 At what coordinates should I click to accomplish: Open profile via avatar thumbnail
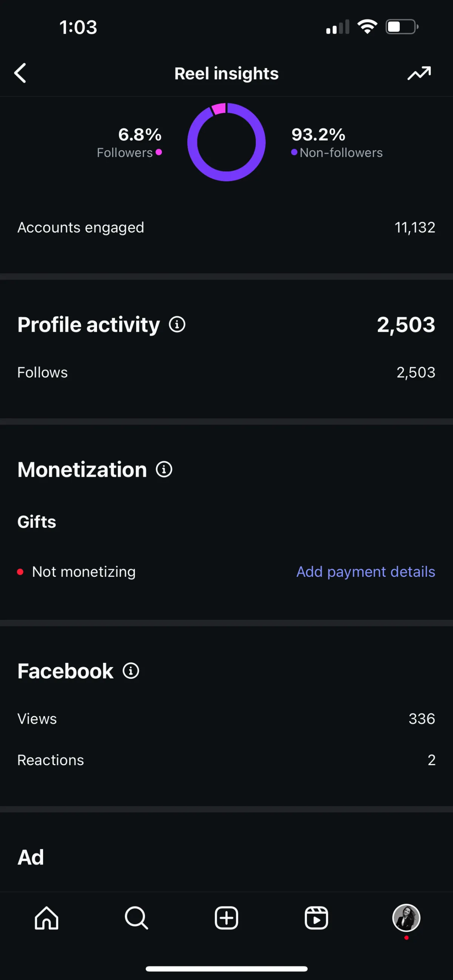[x=406, y=918]
